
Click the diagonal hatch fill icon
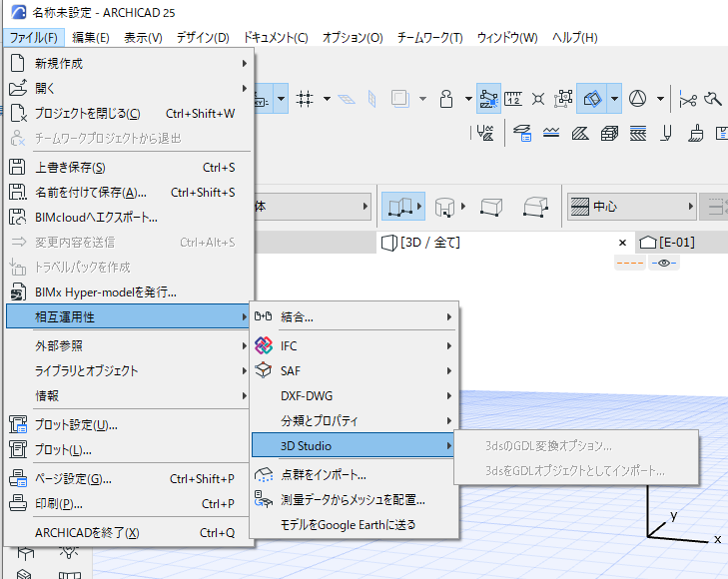click(580, 133)
